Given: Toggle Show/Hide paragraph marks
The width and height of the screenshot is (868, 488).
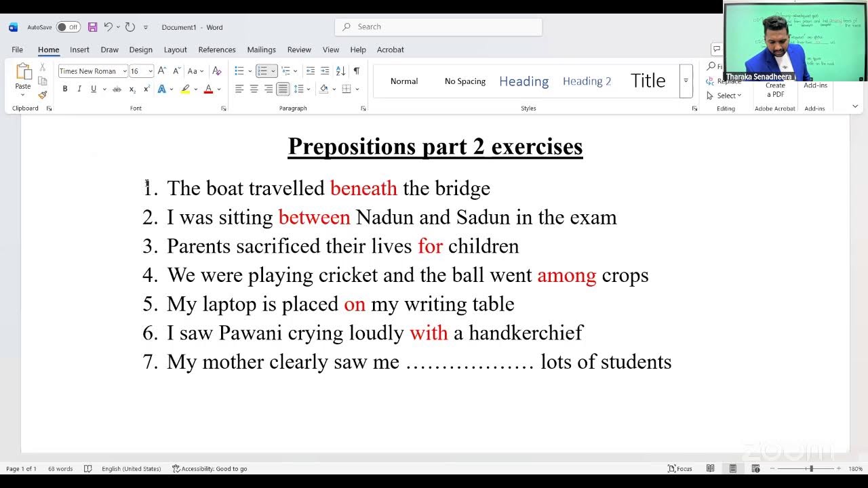Looking at the screenshot, I should (357, 70).
